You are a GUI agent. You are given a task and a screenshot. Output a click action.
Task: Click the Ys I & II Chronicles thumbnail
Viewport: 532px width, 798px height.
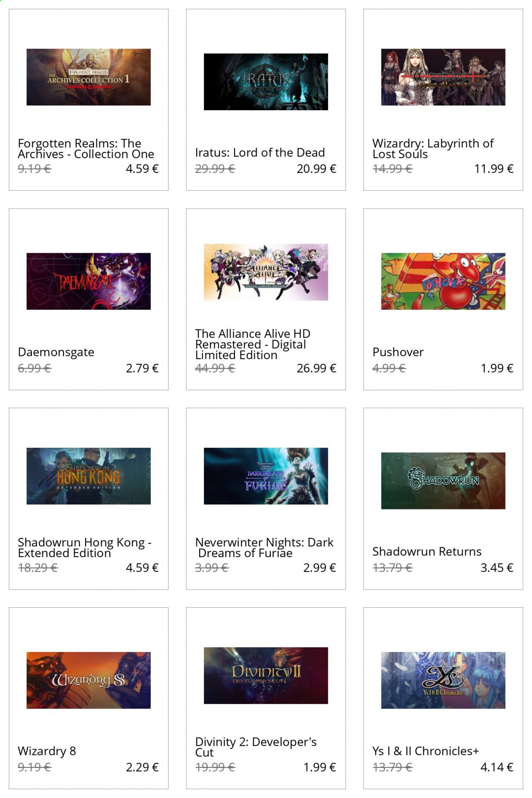coord(443,680)
